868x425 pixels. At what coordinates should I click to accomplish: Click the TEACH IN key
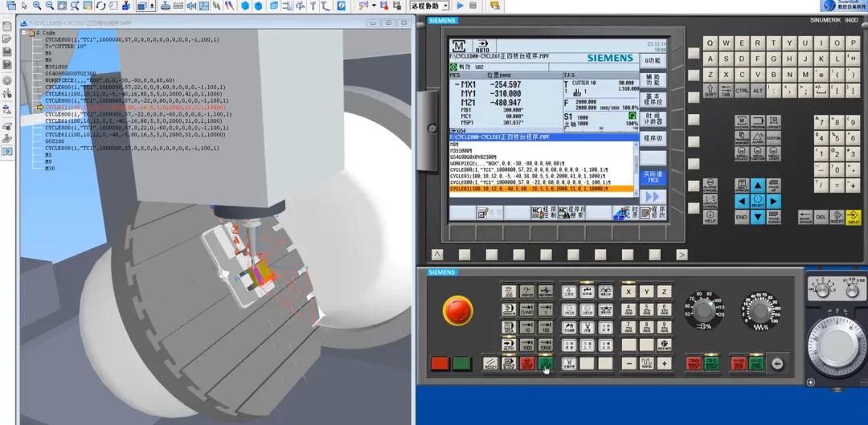click(x=508, y=309)
